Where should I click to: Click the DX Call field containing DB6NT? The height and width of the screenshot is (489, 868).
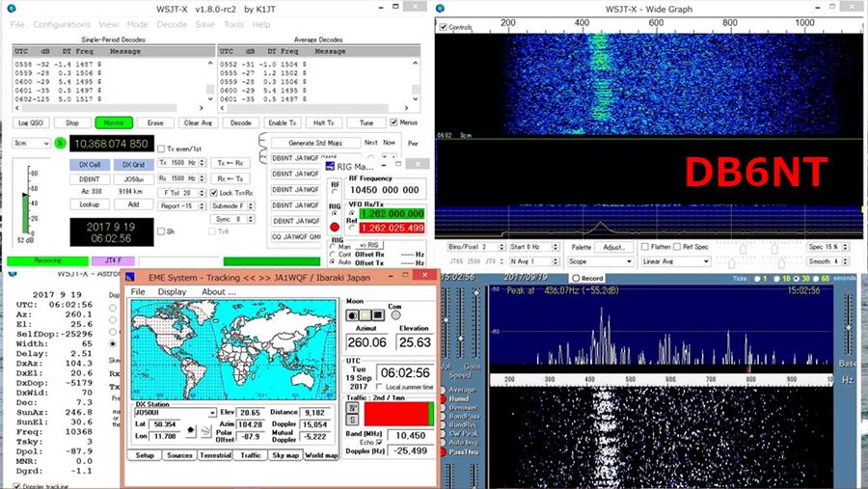coord(89,179)
